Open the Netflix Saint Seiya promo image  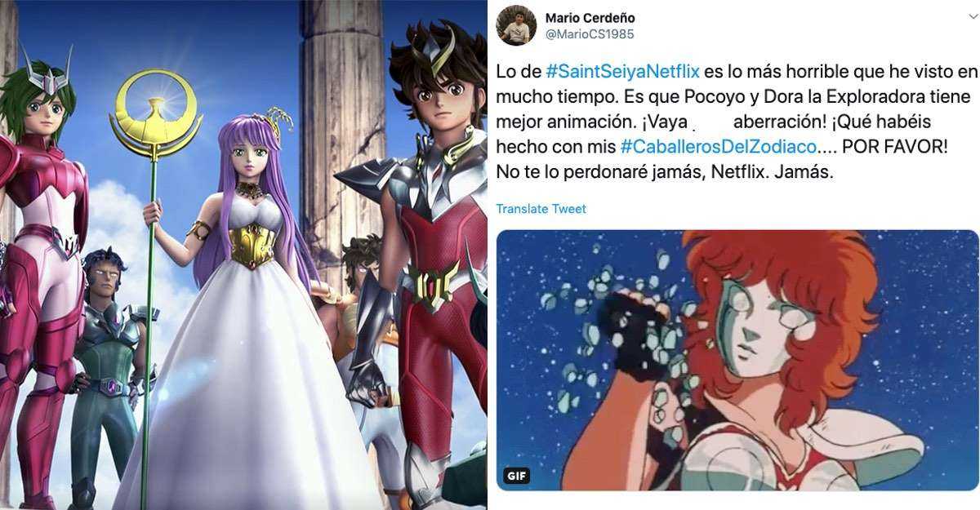tap(243, 255)
